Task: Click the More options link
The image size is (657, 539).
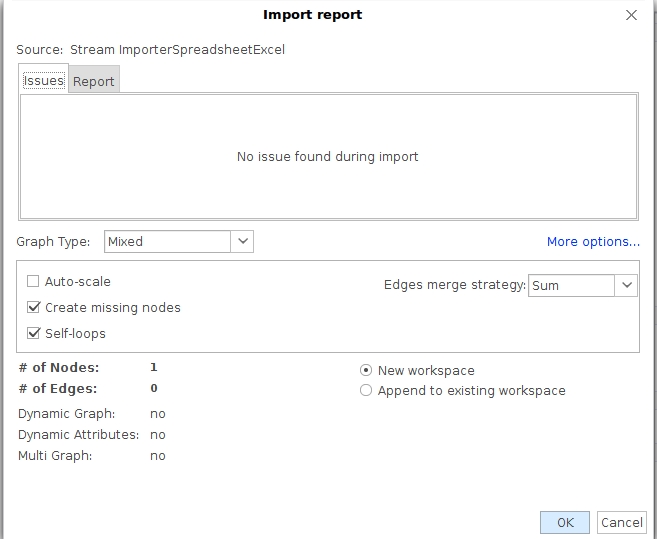Action: coord(593,242)
